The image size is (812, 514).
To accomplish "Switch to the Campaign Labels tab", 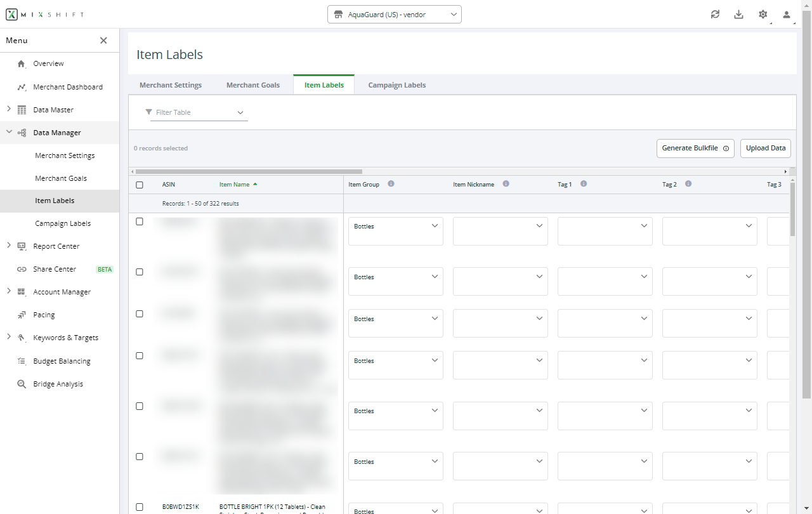I will [396, 85].
